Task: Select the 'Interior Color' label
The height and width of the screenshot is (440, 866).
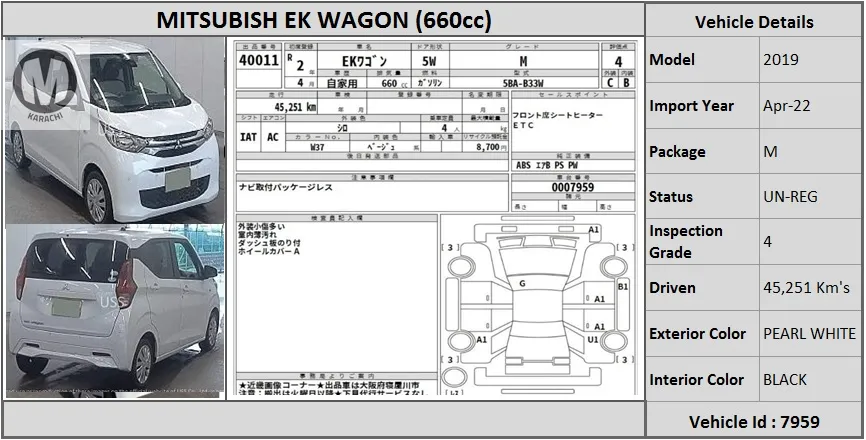Action: pyautogui.click(x=696, y=379)
